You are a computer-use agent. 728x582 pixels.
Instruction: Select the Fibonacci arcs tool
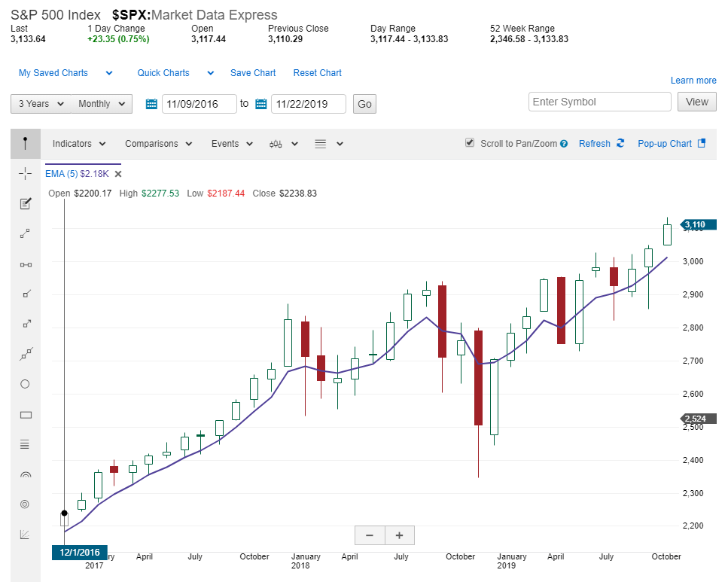(25, 474)
